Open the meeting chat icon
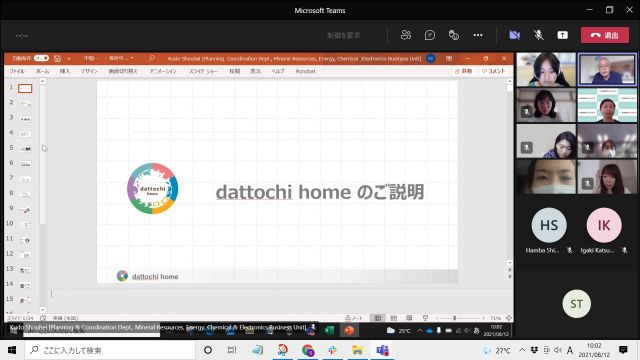 point(429,35)
